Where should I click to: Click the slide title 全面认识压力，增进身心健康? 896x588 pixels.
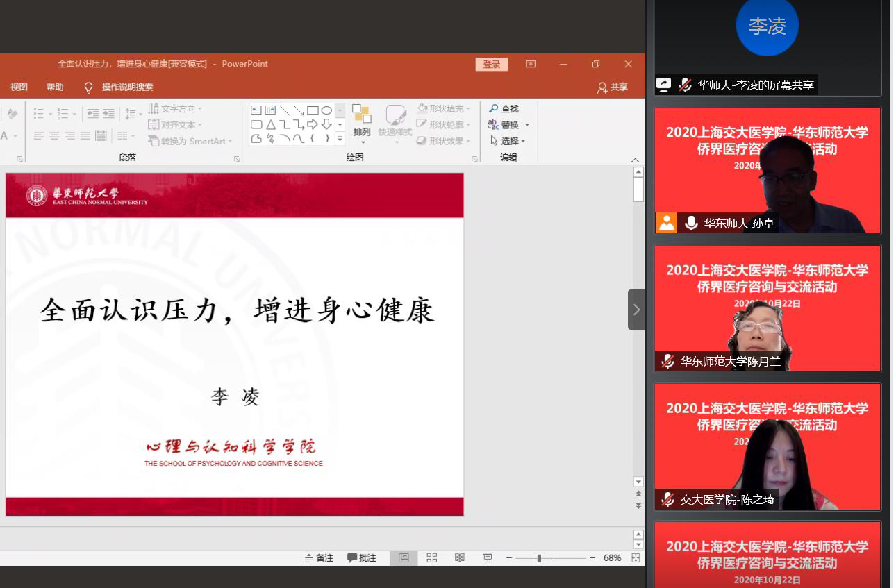[x=237, y=310]
